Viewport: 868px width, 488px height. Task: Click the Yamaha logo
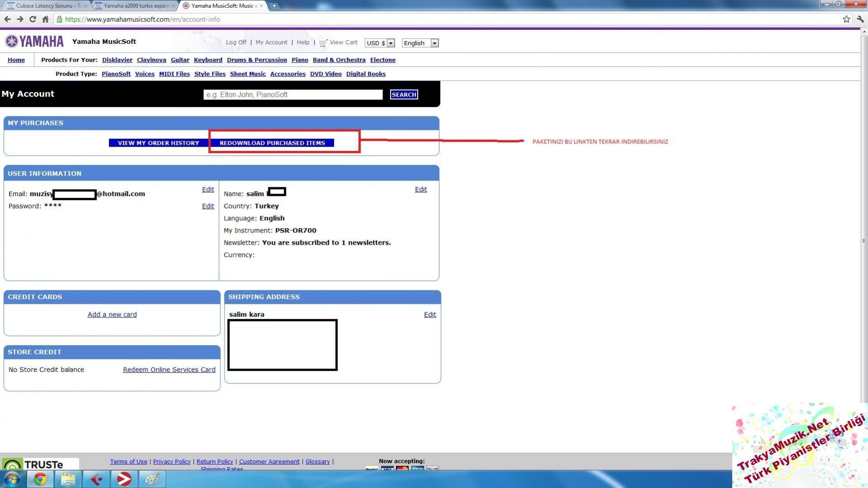point(34,42)
